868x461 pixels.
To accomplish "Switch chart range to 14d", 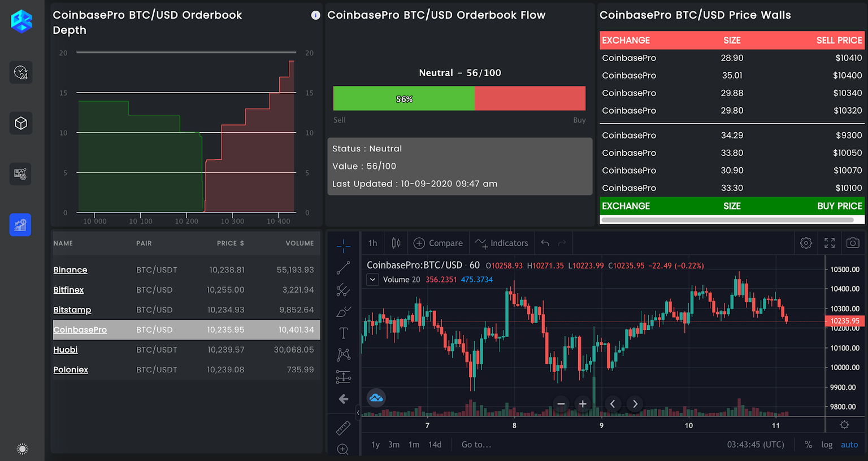I will tap(435, 445).
